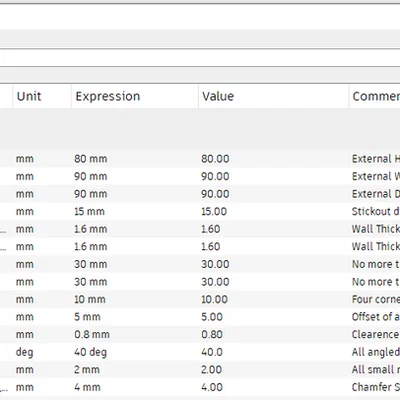
Task: Click the Chamfer comment cell
Action: (375, 387)
